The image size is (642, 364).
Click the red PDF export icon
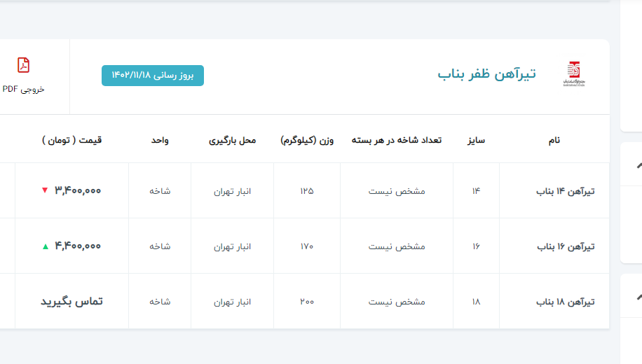pyautogui.click(x=24, y=65)
